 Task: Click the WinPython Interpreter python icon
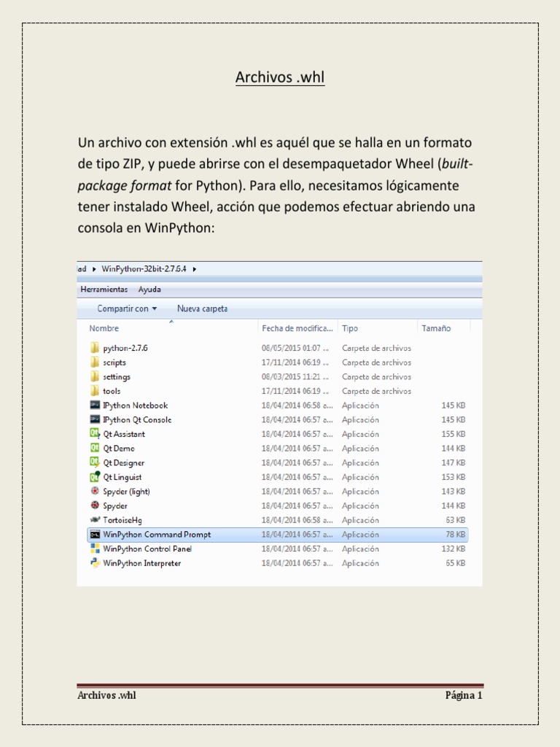[x=95, y=563]
